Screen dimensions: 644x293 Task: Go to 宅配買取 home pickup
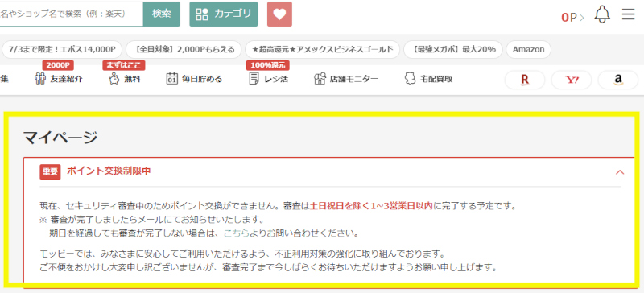(x=428, y=79)
